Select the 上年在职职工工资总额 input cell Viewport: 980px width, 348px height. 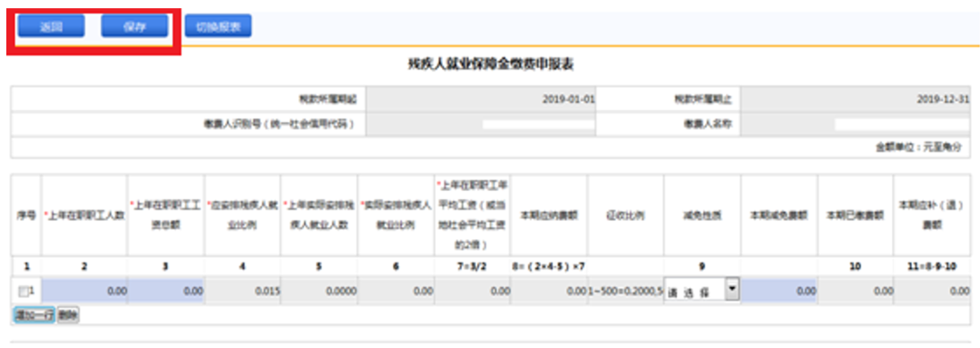166,291
